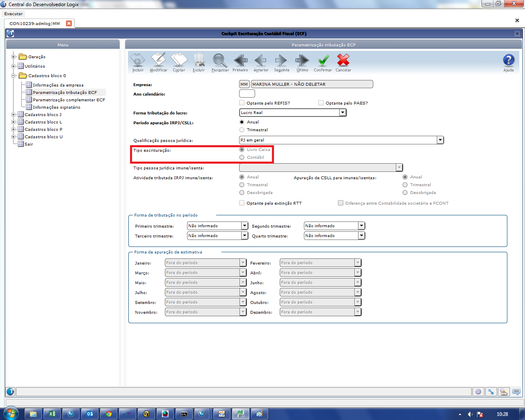
Task: Select Livro Caixa for Tipo escrituração
Action: (x=242, y=149)
